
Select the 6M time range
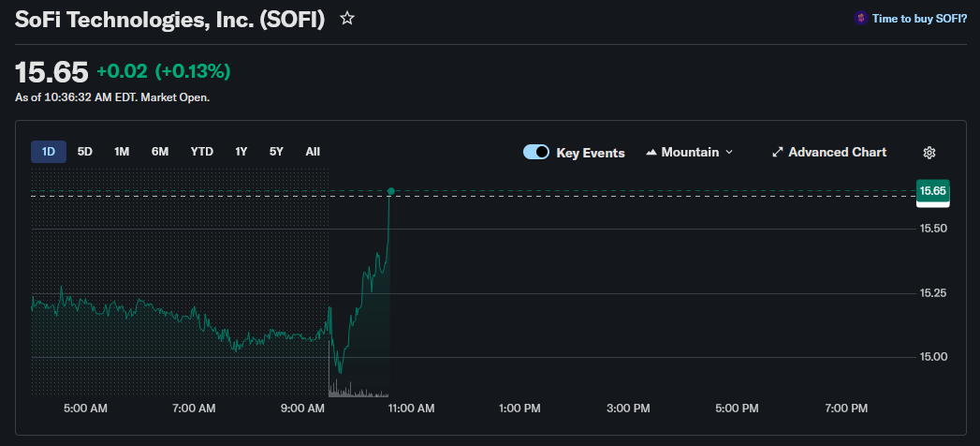[x=160, y=152]
